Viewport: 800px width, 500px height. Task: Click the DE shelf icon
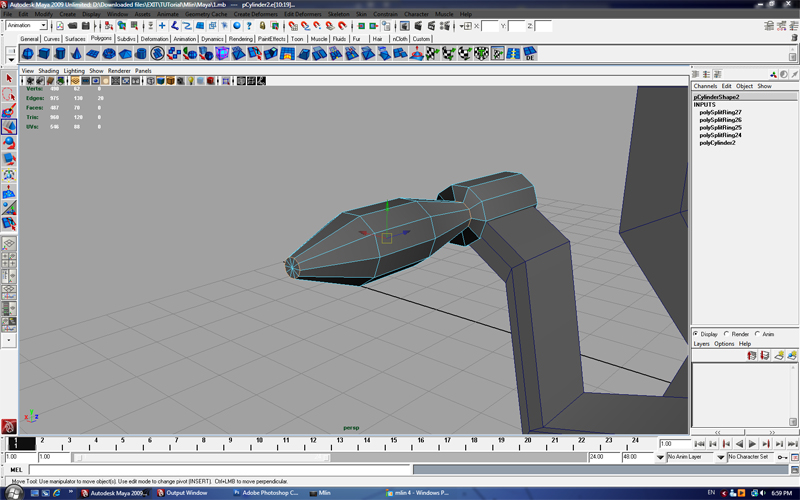529,54
